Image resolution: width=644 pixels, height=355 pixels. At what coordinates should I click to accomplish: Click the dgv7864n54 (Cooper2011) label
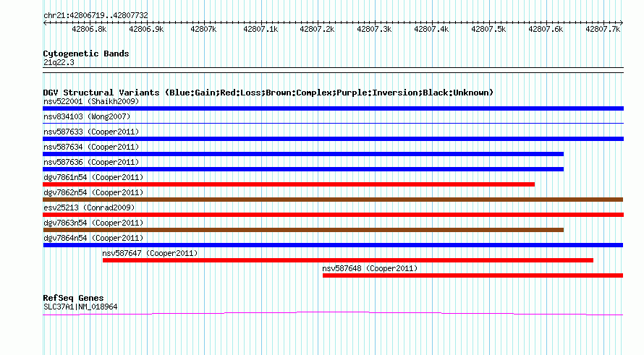click(x=93, y=238)
